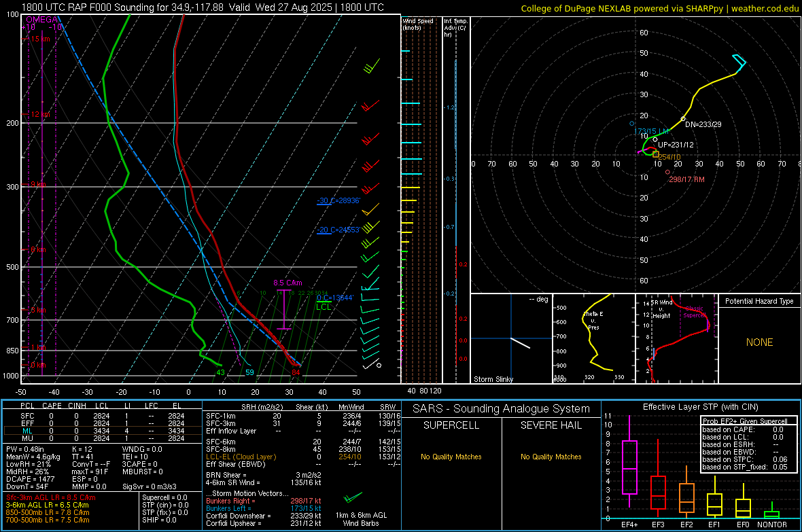Screen dimensions: 802x532
Task: Click the cyan "Bunkers Left =" storm motion
Action: coord(228,508)
